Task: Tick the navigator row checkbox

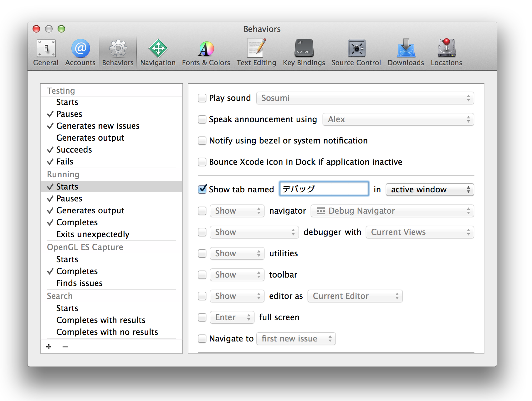Action: 202,211
